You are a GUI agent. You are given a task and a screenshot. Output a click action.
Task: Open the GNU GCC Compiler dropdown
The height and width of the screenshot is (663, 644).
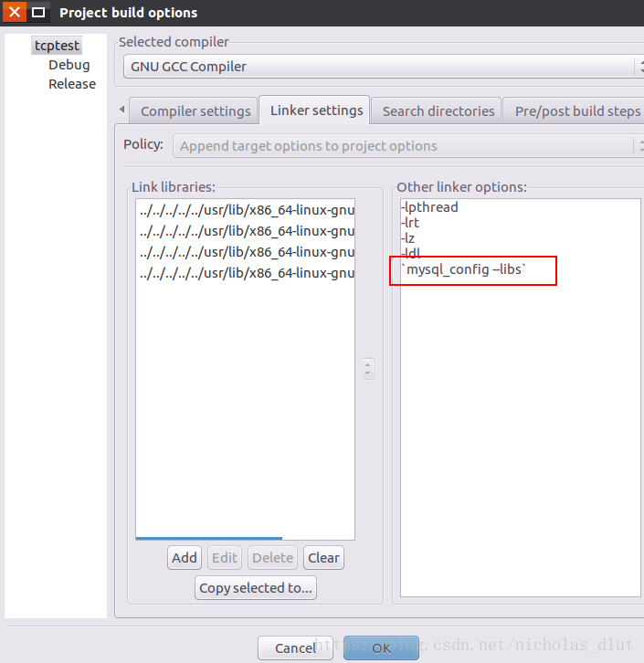(x=384, y=67)
